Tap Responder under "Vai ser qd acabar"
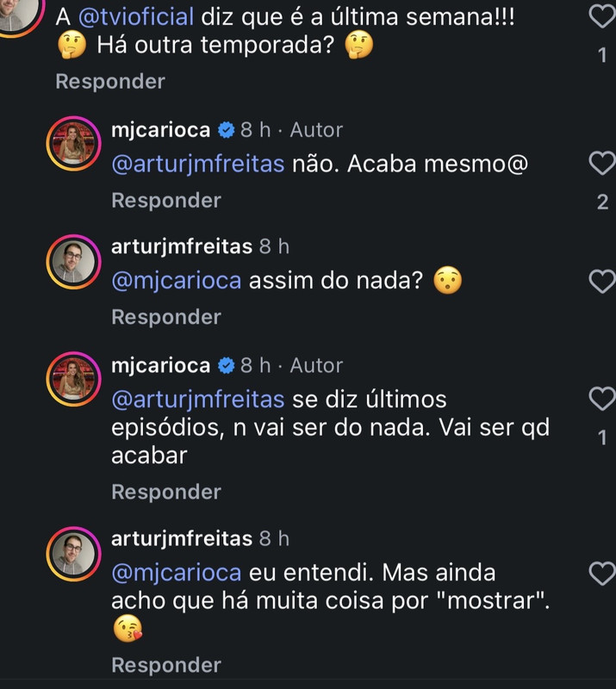Viewport: 616px width, 689px height. tap(166, 492)
